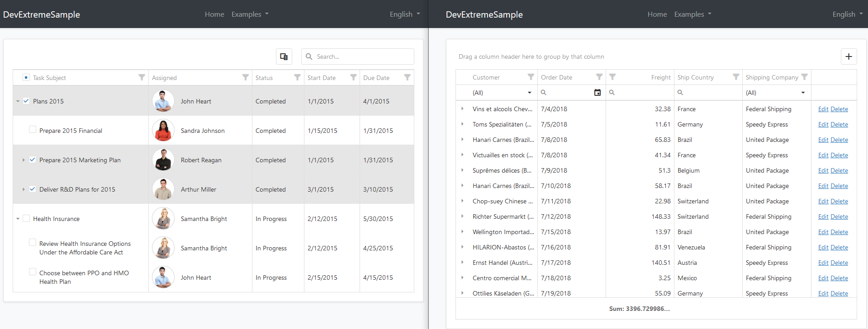This screenshot has height=329, width=868.
Task: Open the Shipping Company header filter funnel
Action: (804, 77)
